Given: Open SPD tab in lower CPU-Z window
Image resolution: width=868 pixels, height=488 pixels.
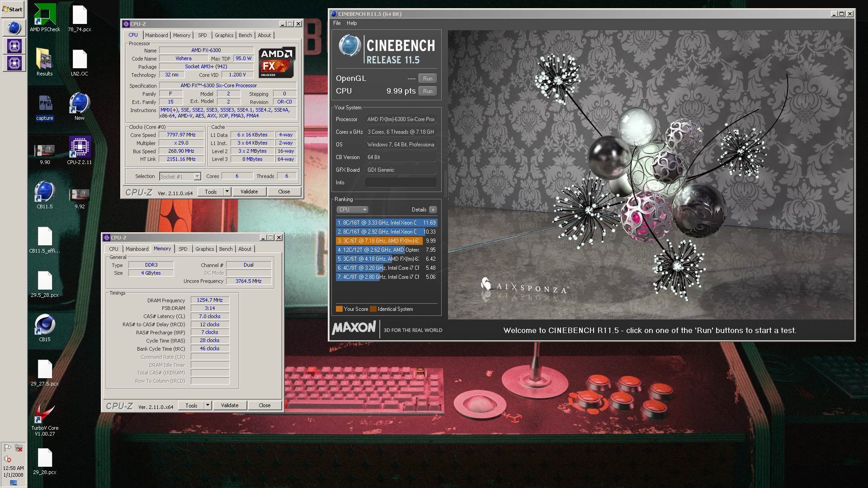Looking at the screenshot, I should coord(183,249).
